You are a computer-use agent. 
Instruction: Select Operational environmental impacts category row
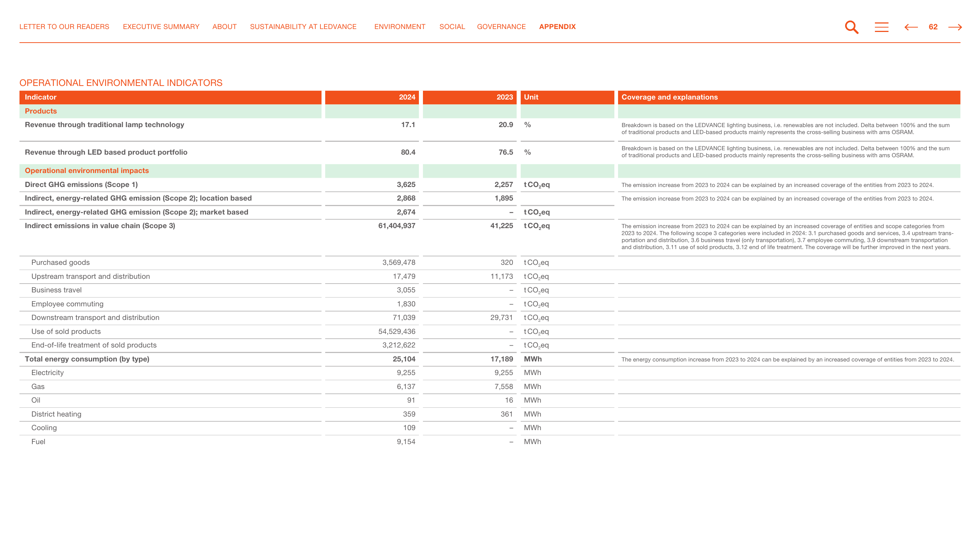pos(490,171)
